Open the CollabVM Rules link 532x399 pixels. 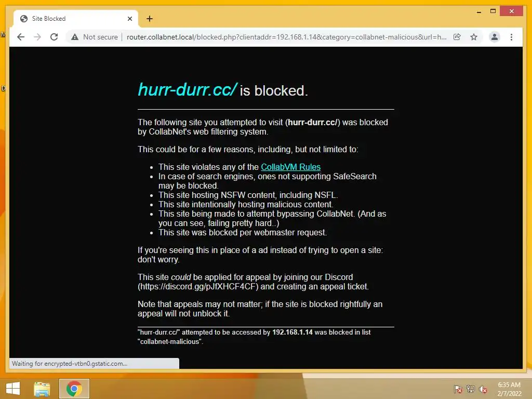pos(290,167)
